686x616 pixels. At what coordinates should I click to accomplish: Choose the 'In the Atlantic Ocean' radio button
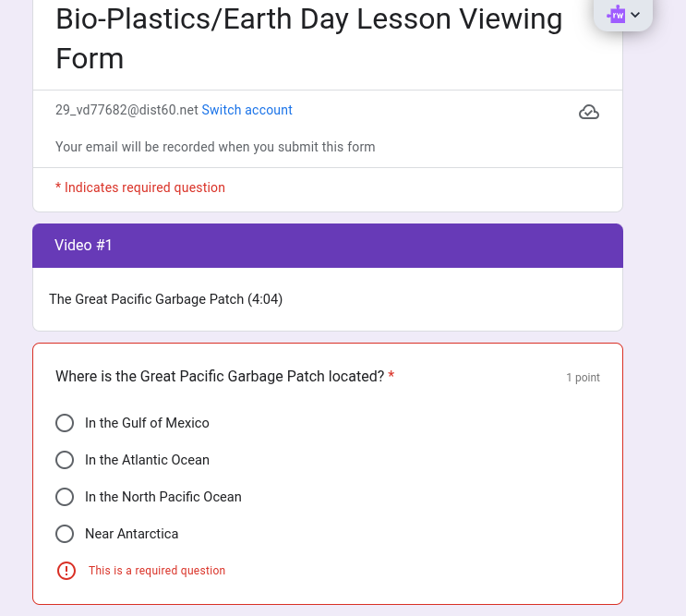pyautogui.click(x=65, y=460)
